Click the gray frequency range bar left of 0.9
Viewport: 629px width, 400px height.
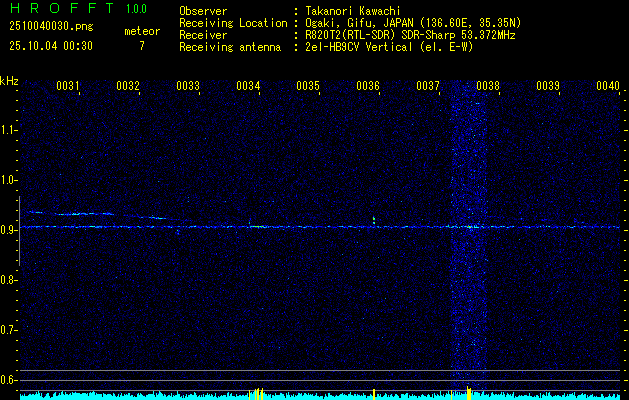[x=19, y=231]
